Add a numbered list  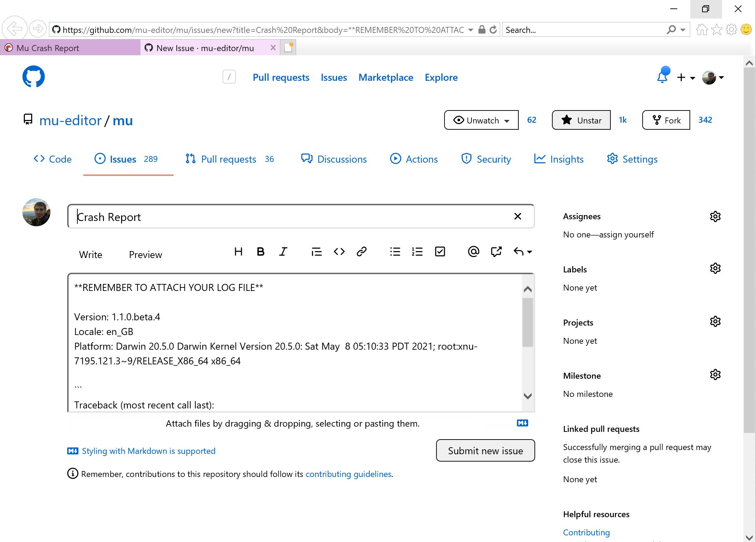417,251
